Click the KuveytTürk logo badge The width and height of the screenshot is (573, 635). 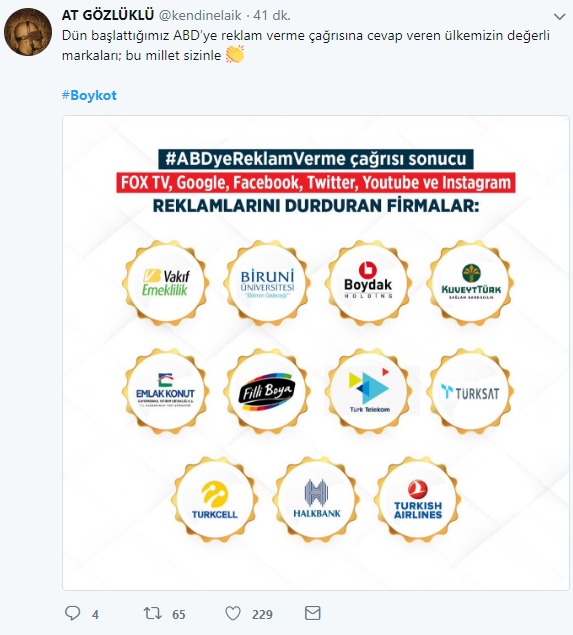(470, 283)
